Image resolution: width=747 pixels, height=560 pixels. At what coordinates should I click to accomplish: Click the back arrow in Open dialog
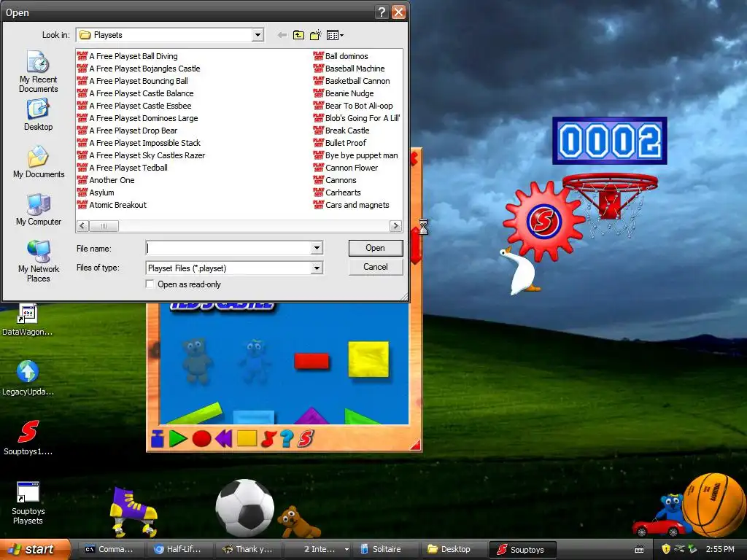pos(282,35)
